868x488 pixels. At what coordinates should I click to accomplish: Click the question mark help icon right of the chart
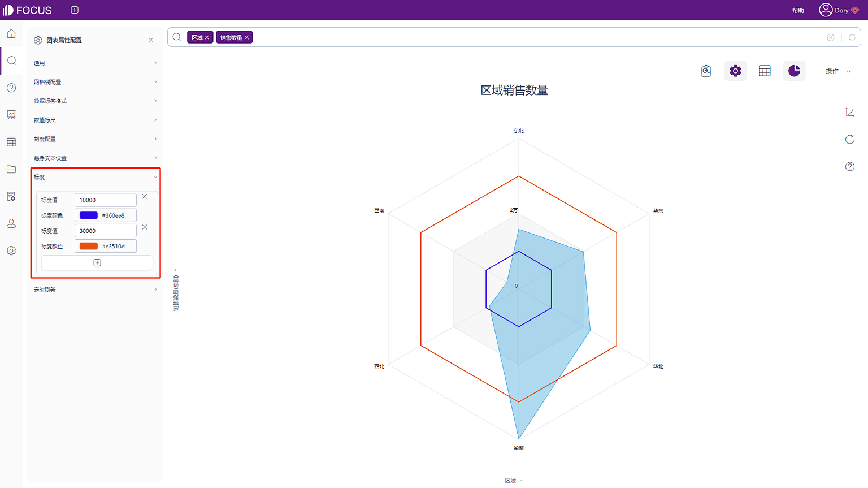pos(850,167)
